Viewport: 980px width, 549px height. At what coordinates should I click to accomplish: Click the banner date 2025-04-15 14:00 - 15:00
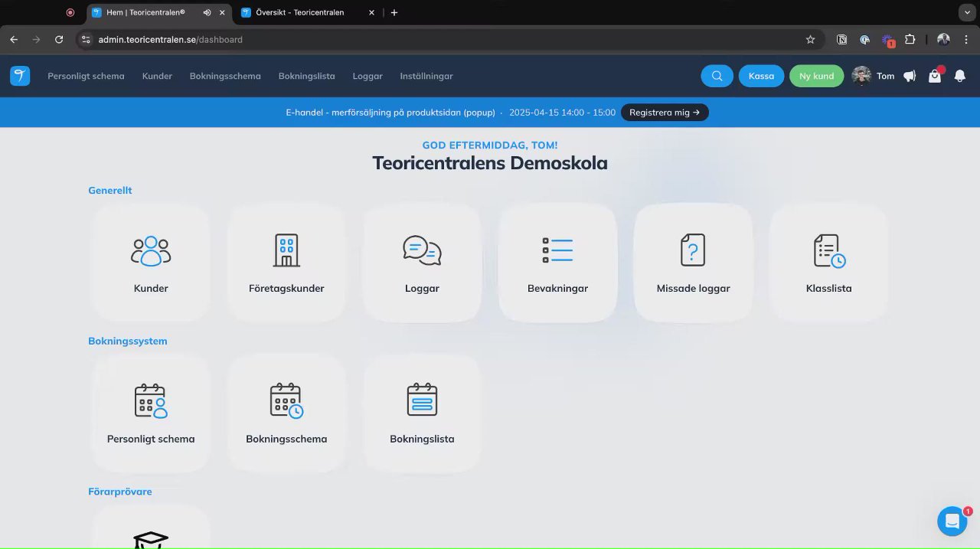[562, 113]
